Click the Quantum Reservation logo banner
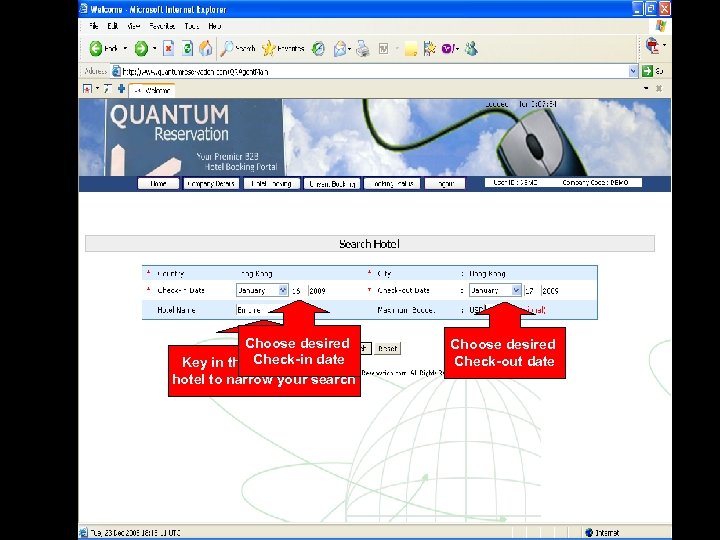The height and width of the screenshot is (540, 720). click(x=194, y=137)
